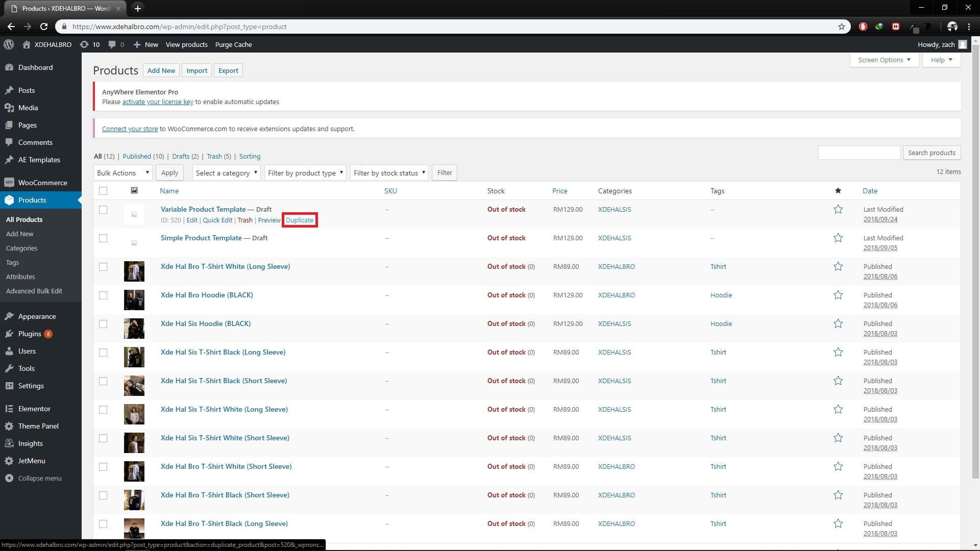The width and height of the screenshot is (980, 551).
Task: Select the Simple Product Template checkbox
Action: [x=103, y=238]
